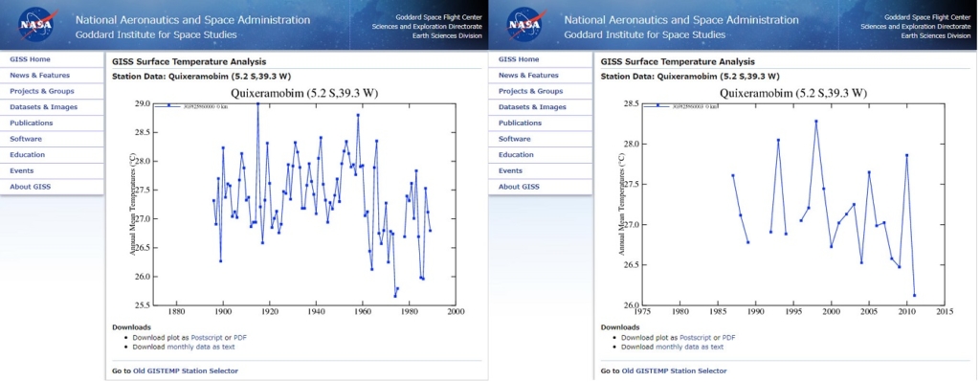This screenshot has width=980, height=382.
Task: Open monthly data as text on left page
Action: (201, 347)
